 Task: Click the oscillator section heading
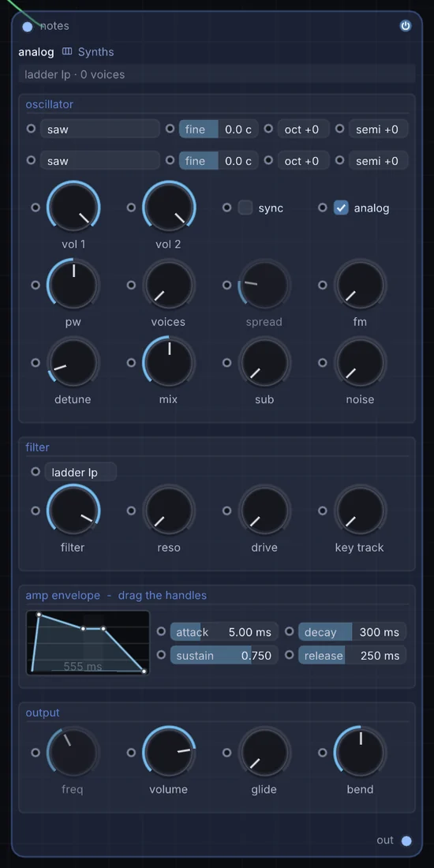tap(49, 104)
